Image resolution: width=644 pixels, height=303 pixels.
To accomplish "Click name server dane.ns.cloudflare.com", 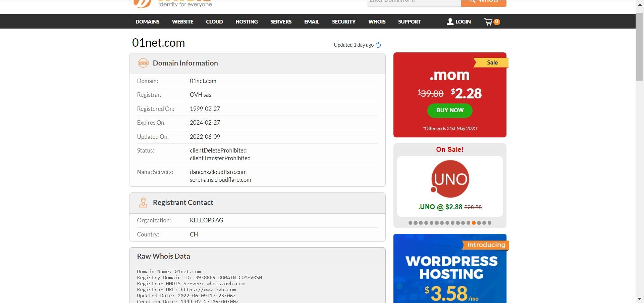I will coord(218,172).
